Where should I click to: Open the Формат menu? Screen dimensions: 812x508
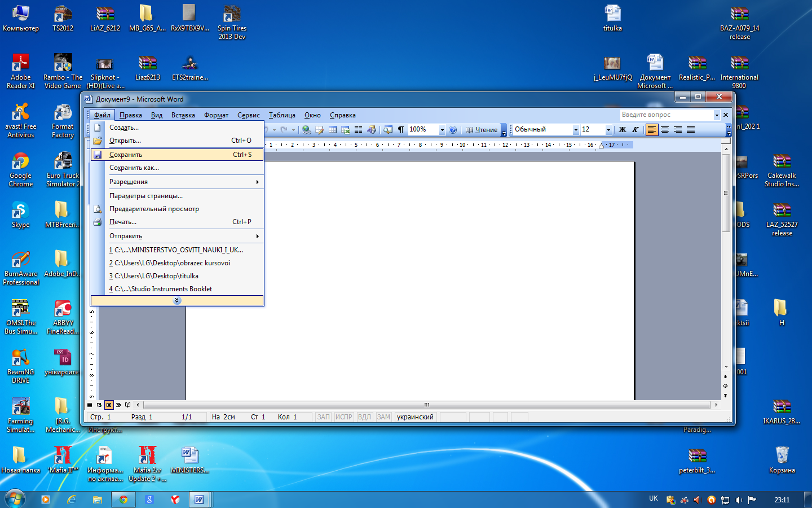tap(216, 115)
